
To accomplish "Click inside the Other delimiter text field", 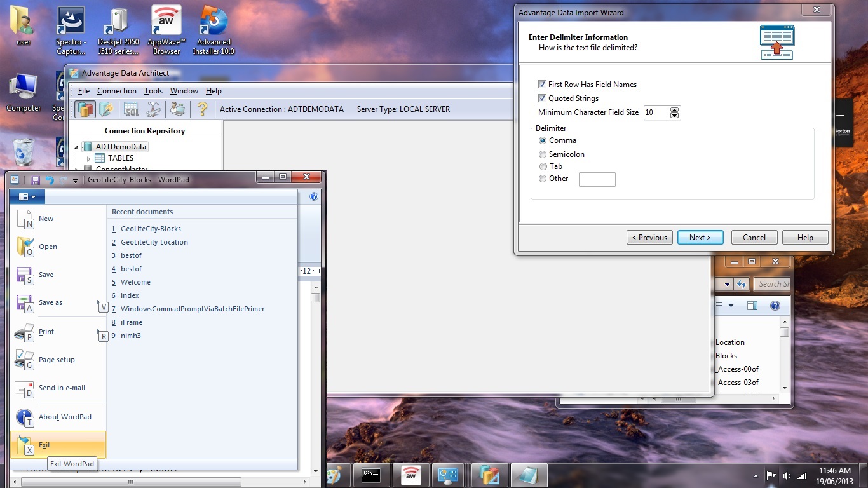I will (x=597, y=179).
